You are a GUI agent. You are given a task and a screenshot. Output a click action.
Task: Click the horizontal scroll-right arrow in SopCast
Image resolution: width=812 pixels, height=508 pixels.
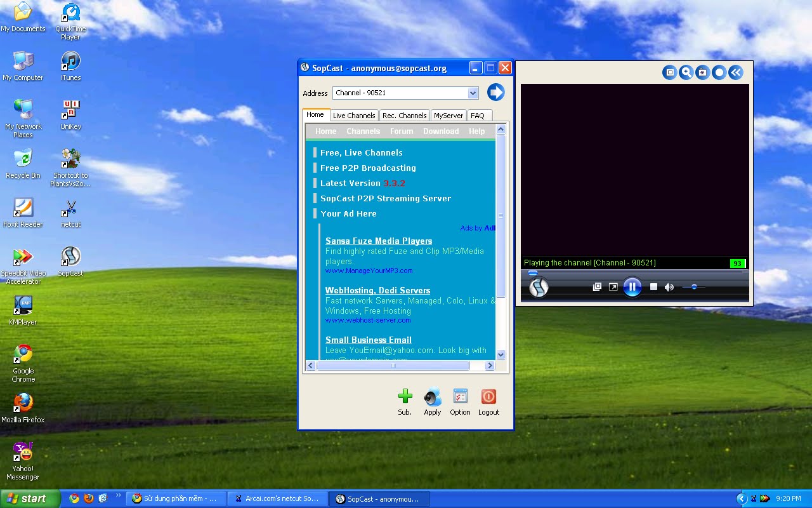click(x=490, y=365)
